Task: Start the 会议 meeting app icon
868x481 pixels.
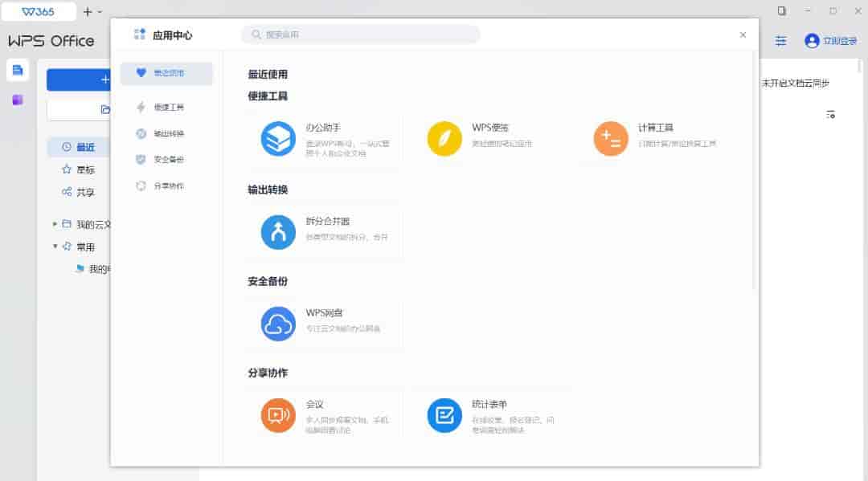Action: (x=278, y=415)
